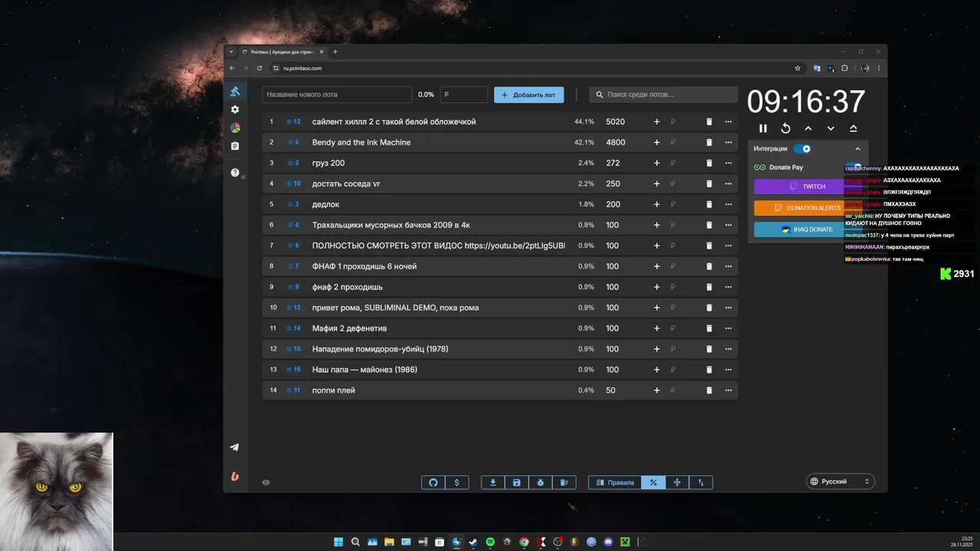Click the save floppy disk icon
Screen dimensions: 980x551
coord(517,482)
